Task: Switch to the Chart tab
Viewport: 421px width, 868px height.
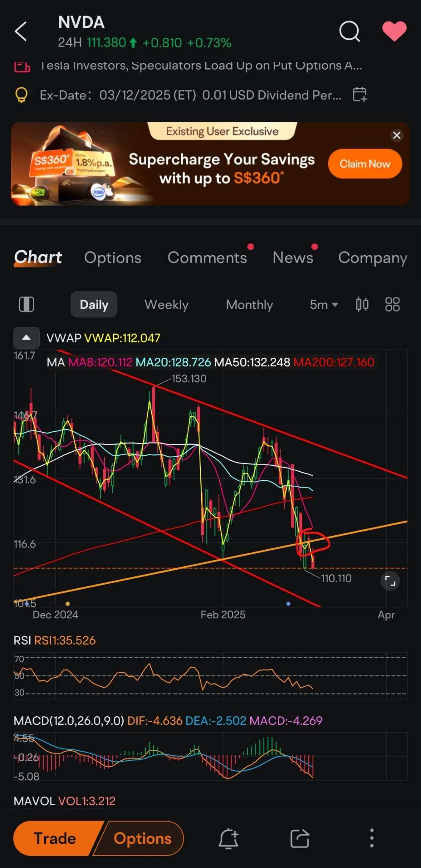Action: pos(38,257)
